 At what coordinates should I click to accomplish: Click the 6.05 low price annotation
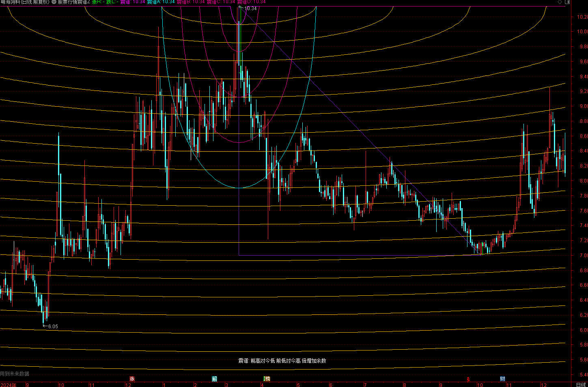53,327
